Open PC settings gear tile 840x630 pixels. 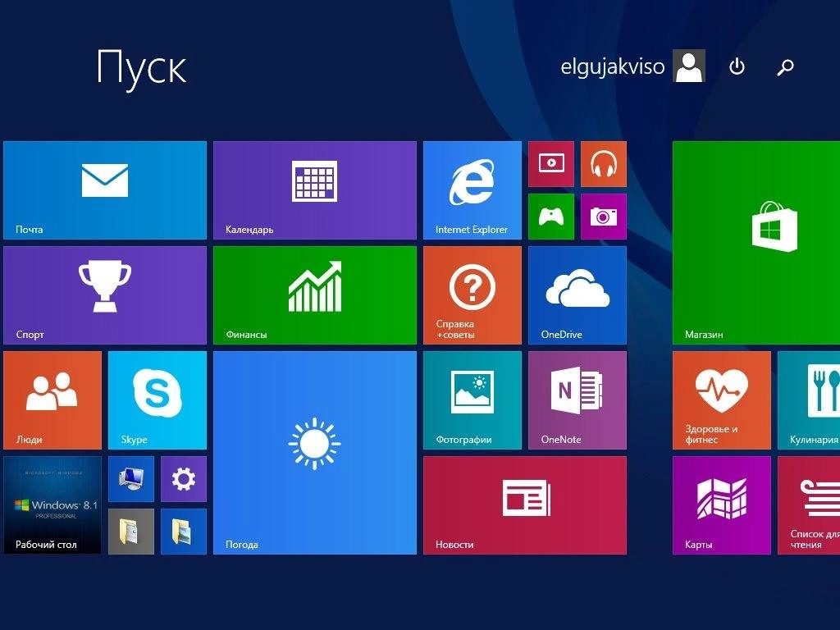click(x=184, y=479)
